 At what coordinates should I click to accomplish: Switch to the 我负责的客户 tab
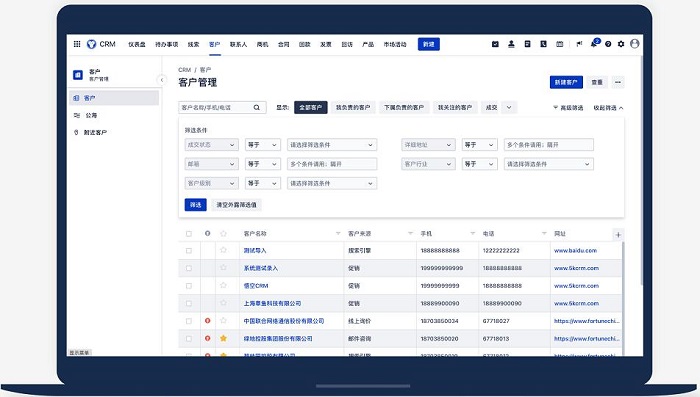[353, 108]
